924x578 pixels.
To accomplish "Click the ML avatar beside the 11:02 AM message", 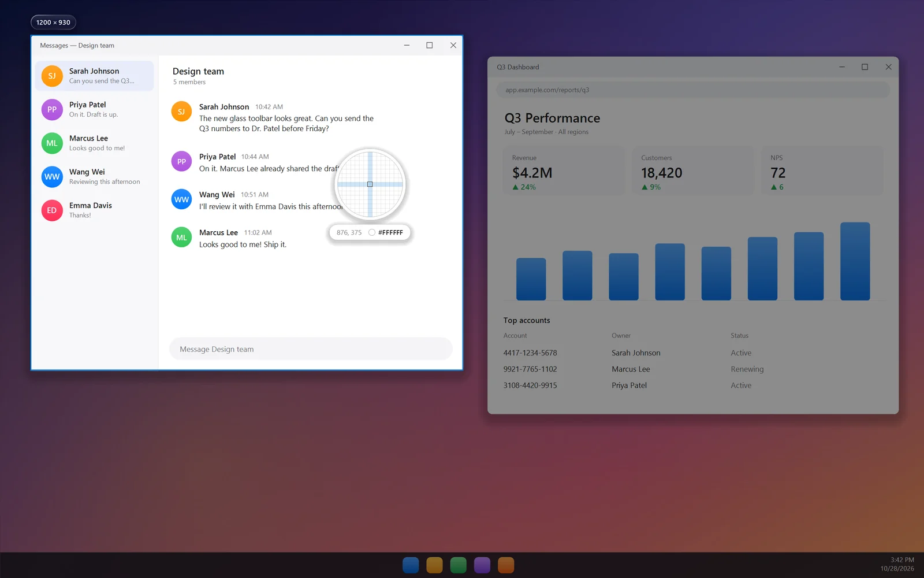I will click(181, 238).
